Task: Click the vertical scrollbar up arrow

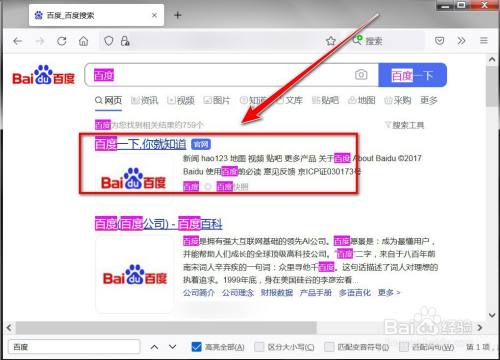Action: (492, 60)
